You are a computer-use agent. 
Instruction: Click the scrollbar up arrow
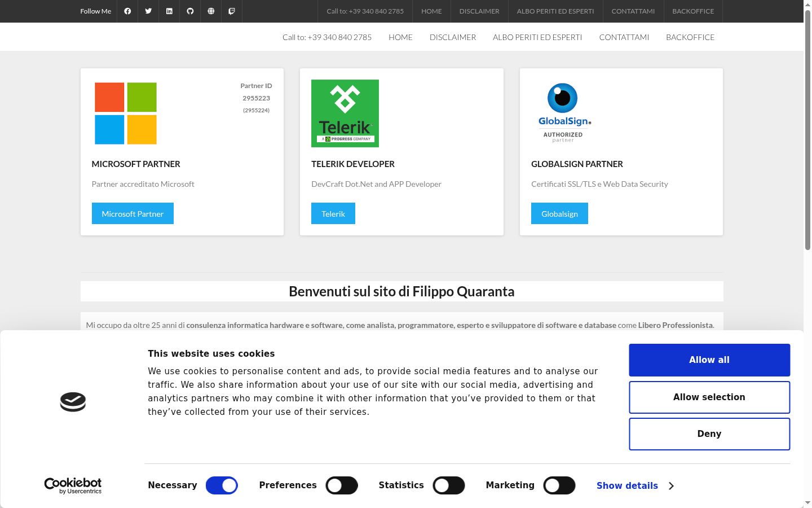click(807, 5)
